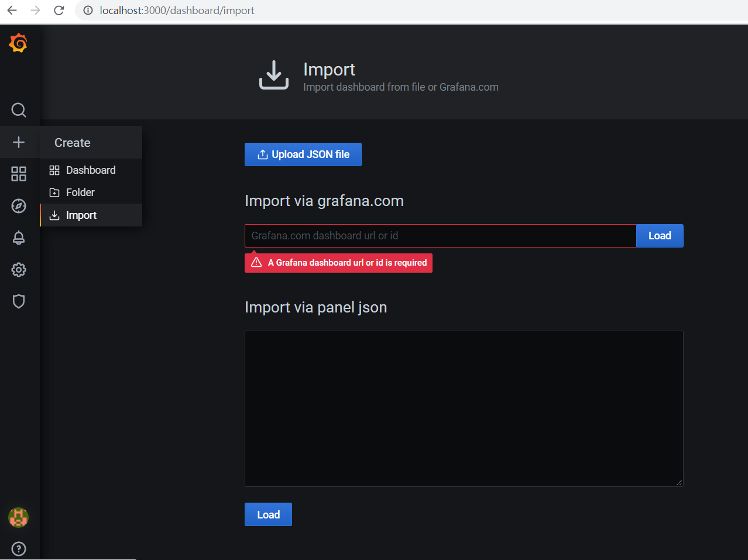The image size is (748, 560).
Task: Open the Server Admin shield icon
Action: tap(19, 301)
